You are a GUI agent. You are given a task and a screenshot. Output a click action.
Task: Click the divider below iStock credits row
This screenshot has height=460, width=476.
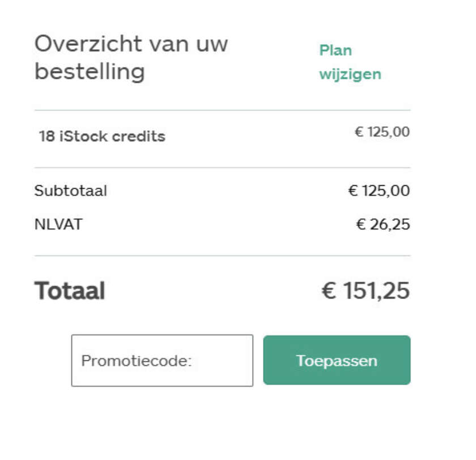tap(222, 168)
